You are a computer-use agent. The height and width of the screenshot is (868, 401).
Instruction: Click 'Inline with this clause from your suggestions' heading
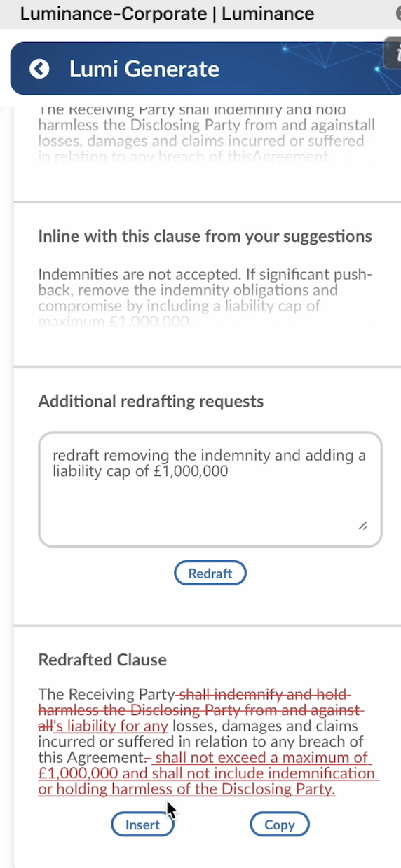205,236
